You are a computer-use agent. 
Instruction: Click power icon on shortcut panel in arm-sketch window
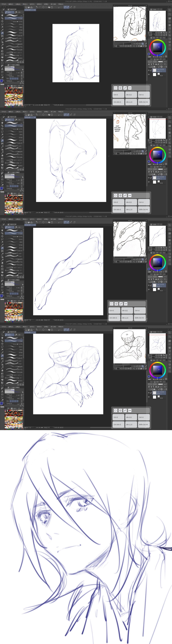[x=116, y=88]
